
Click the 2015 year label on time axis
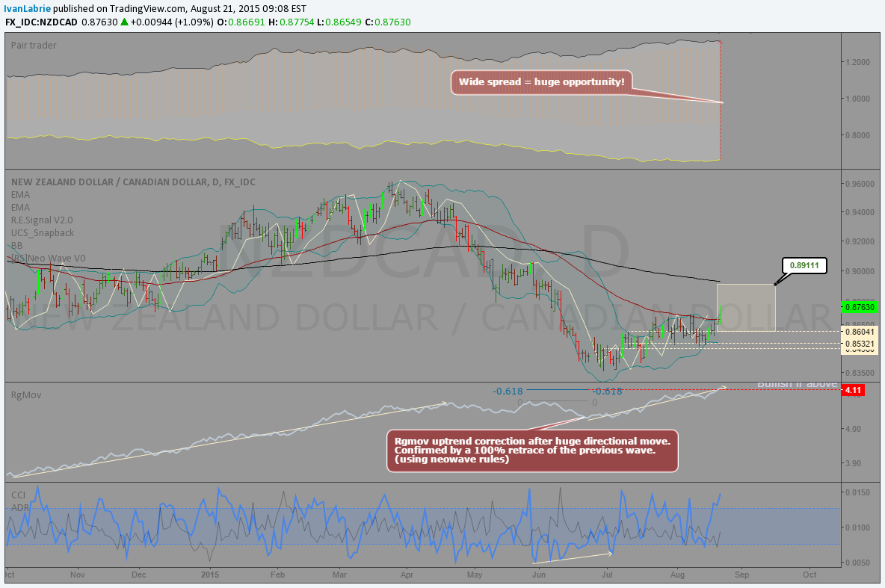[210, 575]
